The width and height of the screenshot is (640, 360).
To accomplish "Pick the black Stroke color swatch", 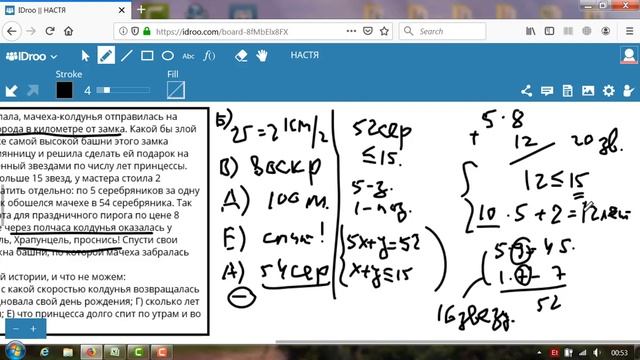I will [x=64, y=90].
